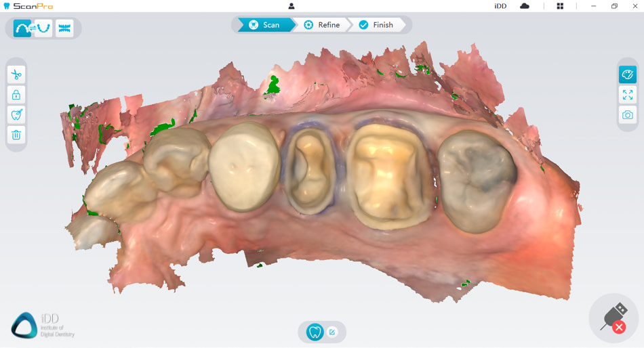The width and height of the screenshot is (644, 348).
Task: Open the user account profile icon
Action: 291,6
